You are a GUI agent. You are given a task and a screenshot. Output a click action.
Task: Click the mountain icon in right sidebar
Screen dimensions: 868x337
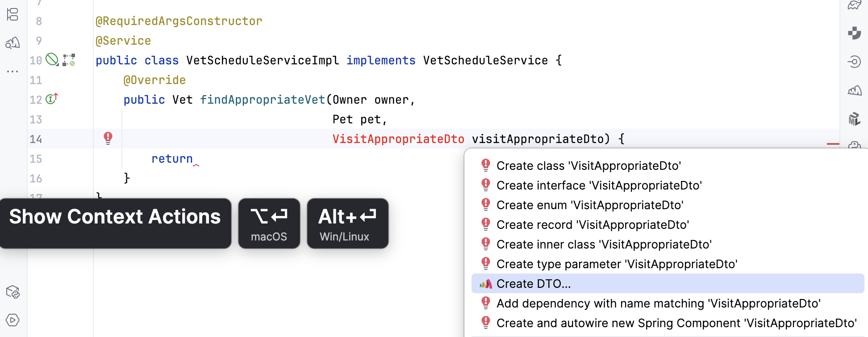[854, 90]
